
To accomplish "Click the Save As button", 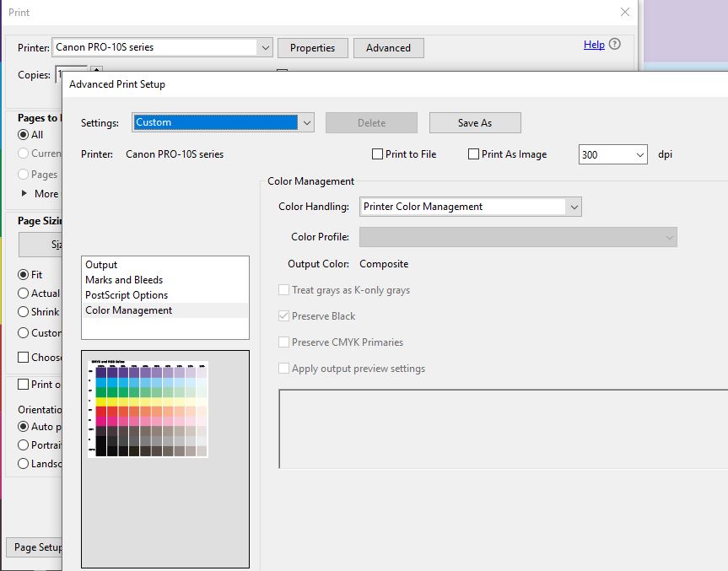I will tap(474, 123).
